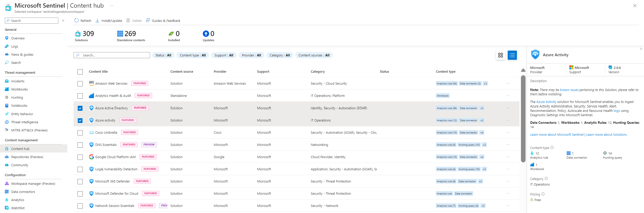Click the content list vertical scrollbar
The image size is (644, 213).
click(523, 119)
